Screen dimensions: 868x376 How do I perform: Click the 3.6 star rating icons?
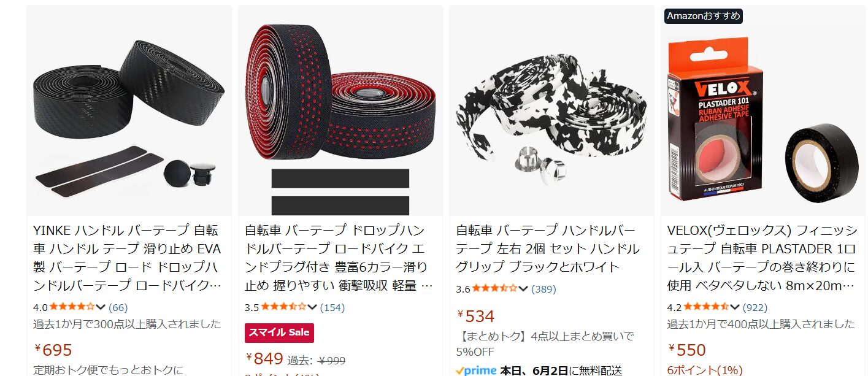pos(494,288)
